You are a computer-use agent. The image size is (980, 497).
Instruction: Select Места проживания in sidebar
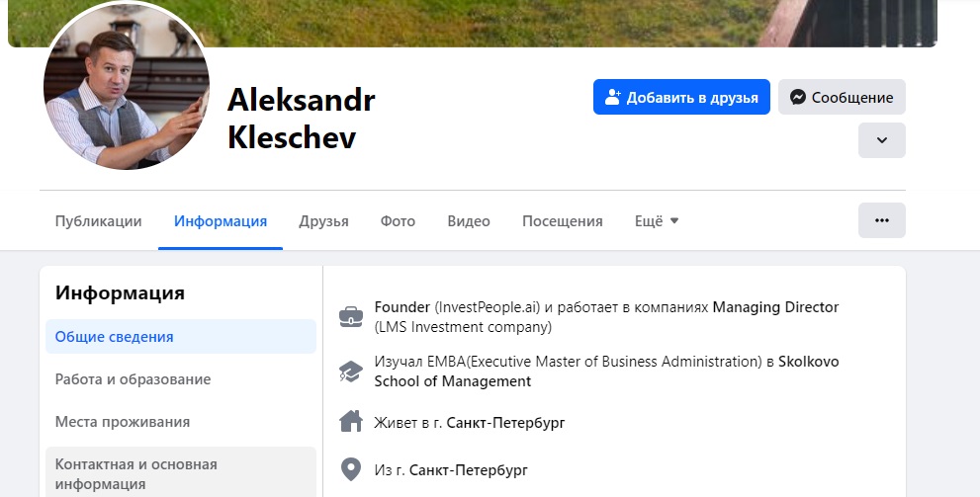(122, 422)
